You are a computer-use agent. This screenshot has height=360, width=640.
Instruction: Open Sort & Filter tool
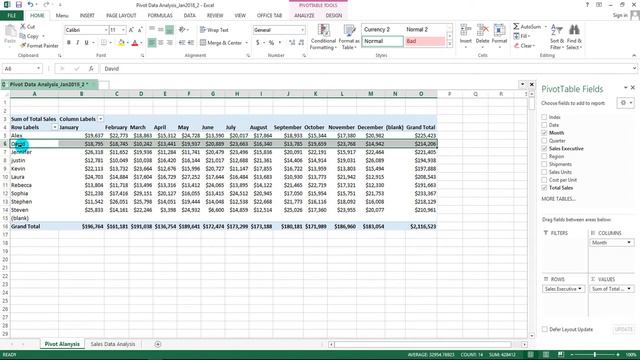557,37
